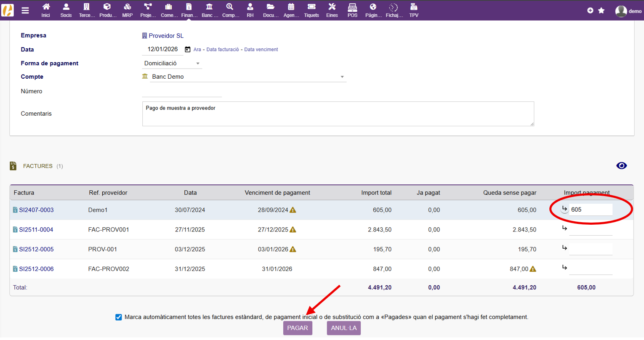Viewport: 644px width, 340px height.
Task: Click the Tiquets ticket icon
Action: pyautogui.click(x=311, y=7)
